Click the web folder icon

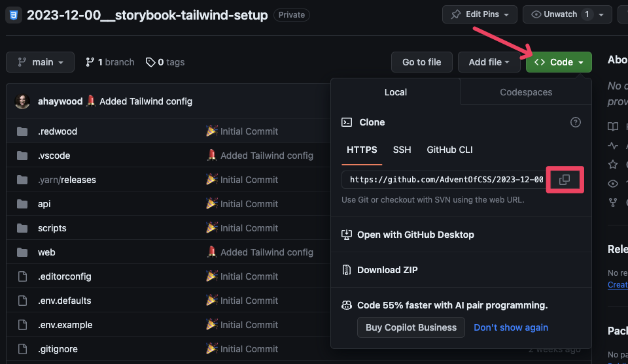click(22, 252)
